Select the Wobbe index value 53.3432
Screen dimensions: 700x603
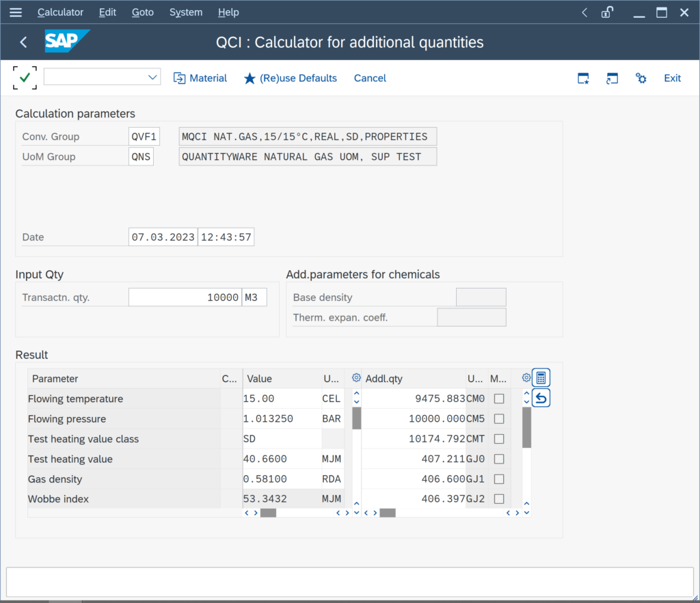coord(282,498)
